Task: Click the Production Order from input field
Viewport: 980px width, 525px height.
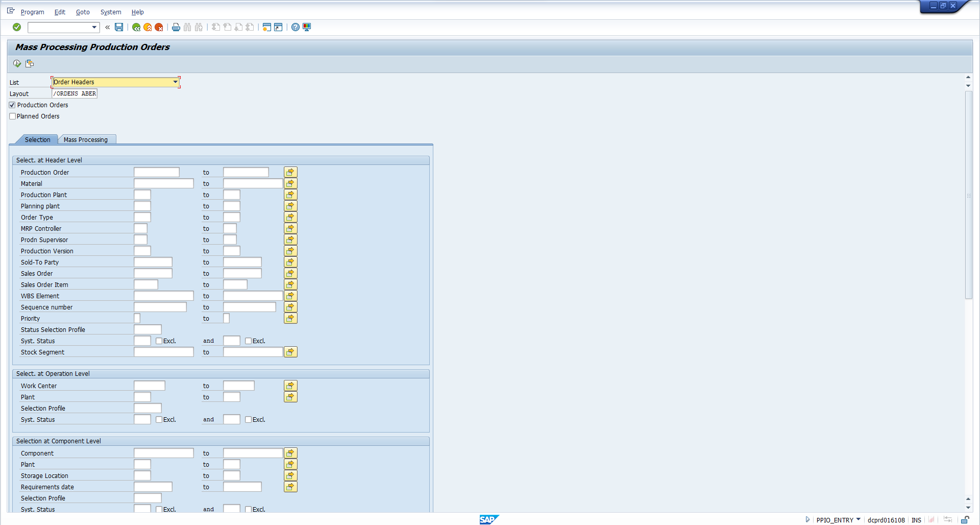Action: 157,173
